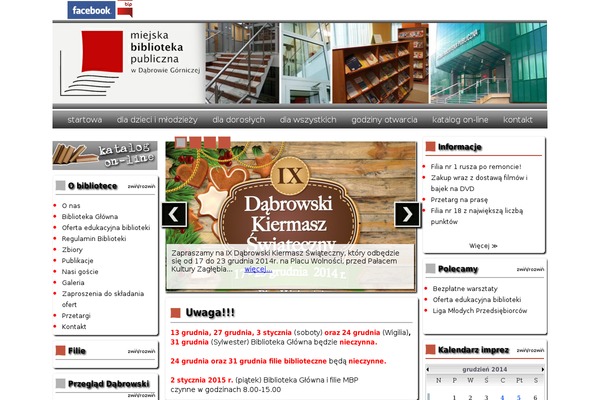
Task: Open Liga Młodych Przedsiębiorców link
Action: (x=480, y=311)
